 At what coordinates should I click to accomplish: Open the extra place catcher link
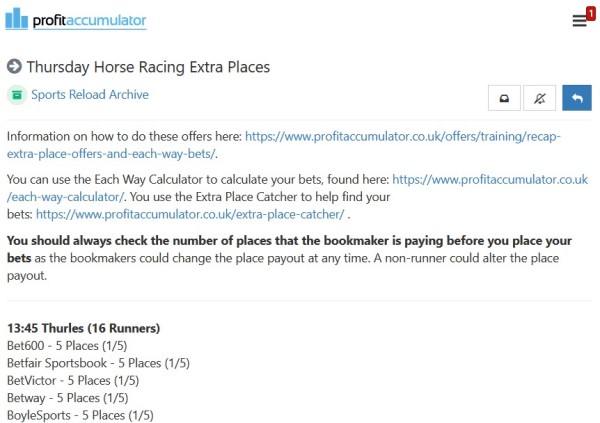(x=190, y=214)
